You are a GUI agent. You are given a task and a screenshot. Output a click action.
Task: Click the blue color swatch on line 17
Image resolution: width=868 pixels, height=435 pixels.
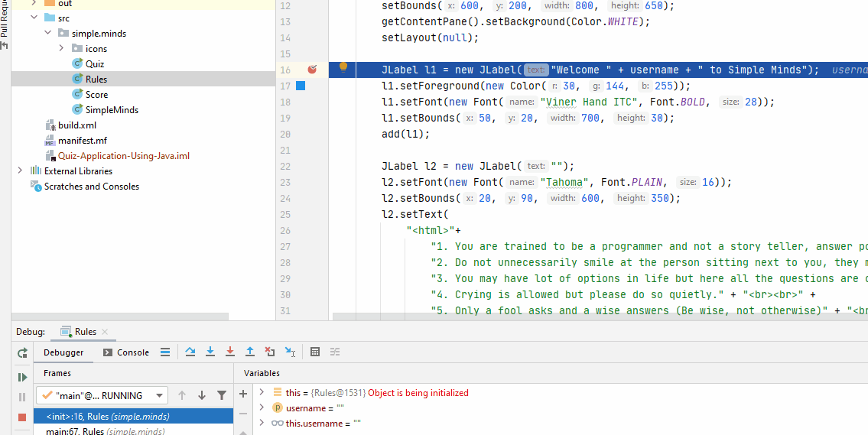301,86
